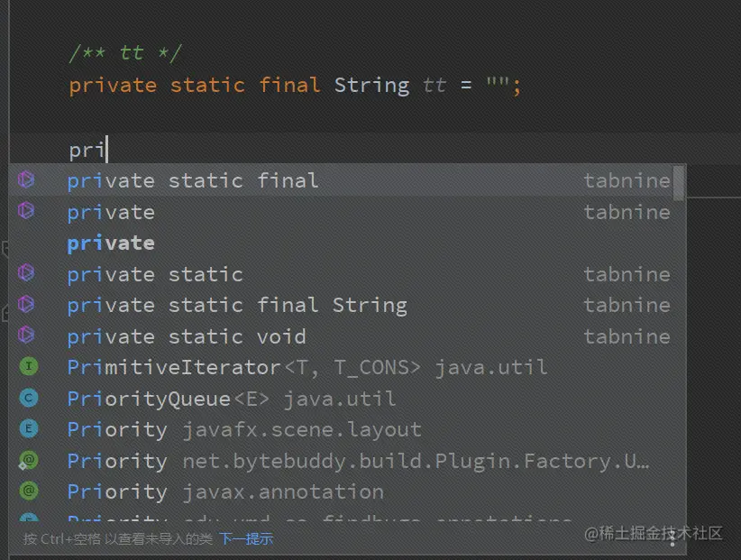Viewport: 741px width, 560px height.
Task: Click the 'tt' variable name in declaration
Action: click(x=434, y=86)
